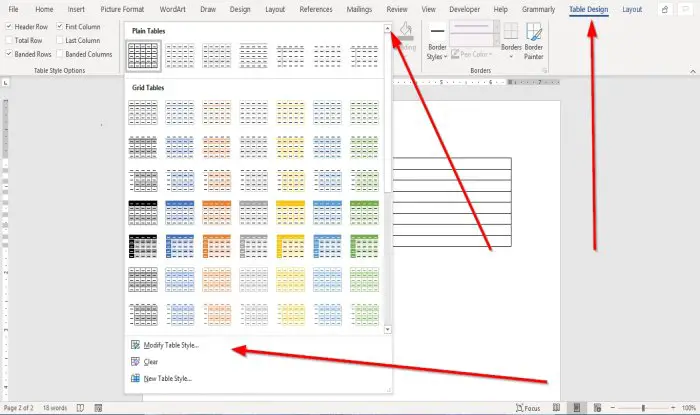Click Clear in the style gallery menu

[150, 362]
